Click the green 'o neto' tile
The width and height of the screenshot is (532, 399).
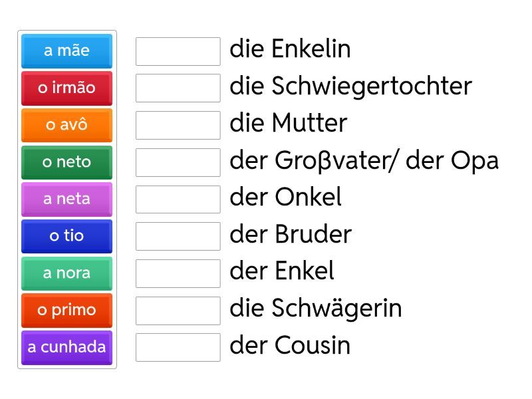pyautogui.click(x=66, y=162)
